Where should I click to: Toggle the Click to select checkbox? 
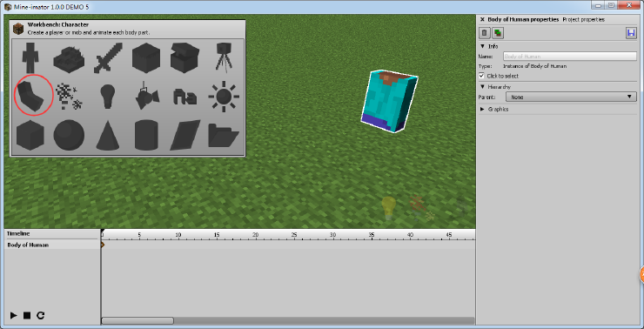(x=482, y=76)
